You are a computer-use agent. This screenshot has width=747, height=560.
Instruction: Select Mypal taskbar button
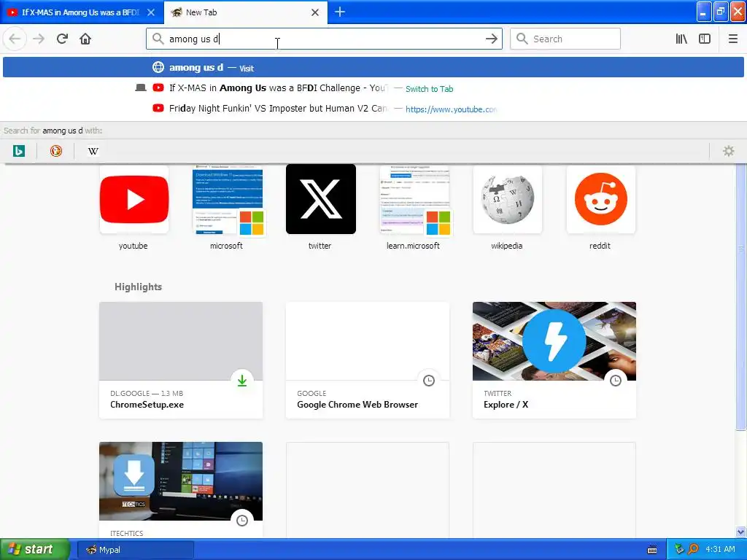click(x=135, y=550)
